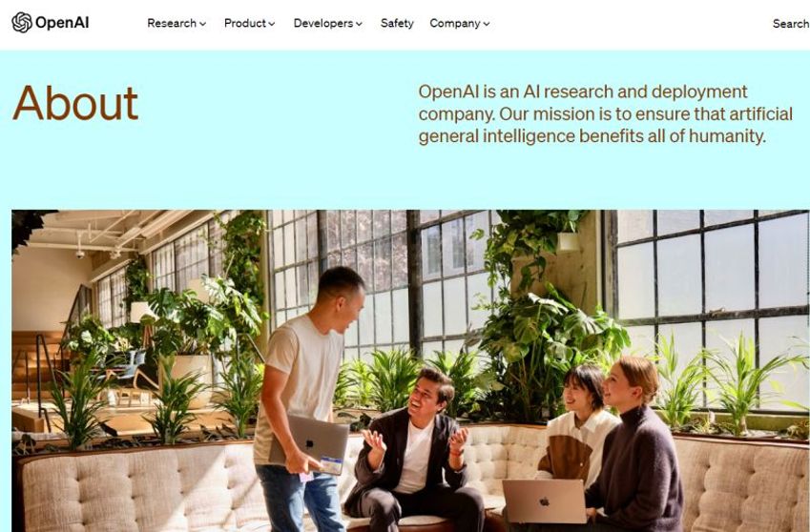Click the OpenAI wordmark text
This screenshot has height=532, width=810.
pos(62,23)
